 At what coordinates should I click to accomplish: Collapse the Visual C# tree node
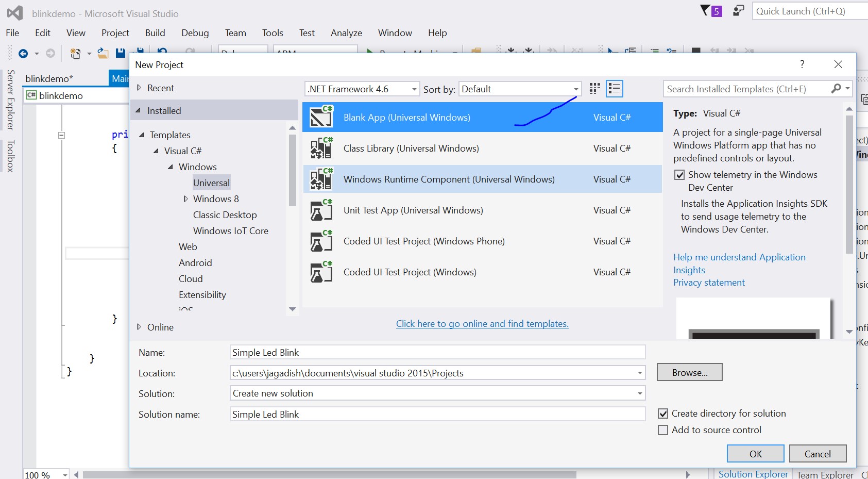(156, 151)
